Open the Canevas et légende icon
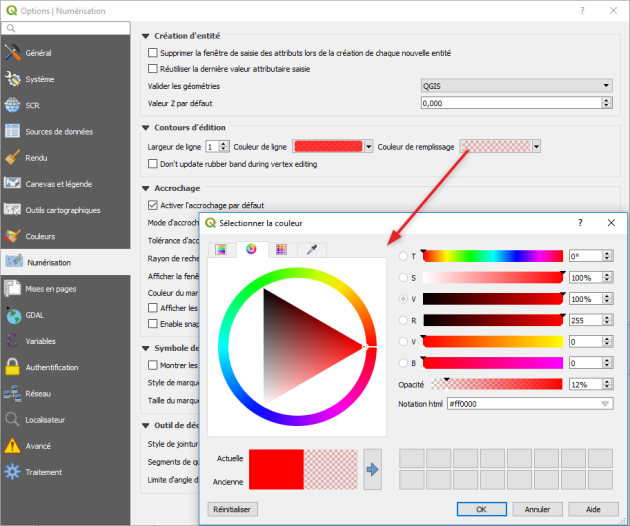The image size is (630, 526). [12, 184]
